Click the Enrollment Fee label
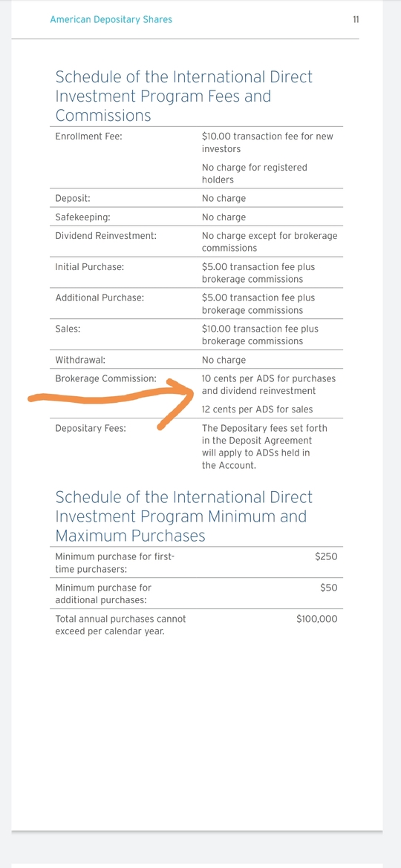The image size is (401, 868). (88, 137)
